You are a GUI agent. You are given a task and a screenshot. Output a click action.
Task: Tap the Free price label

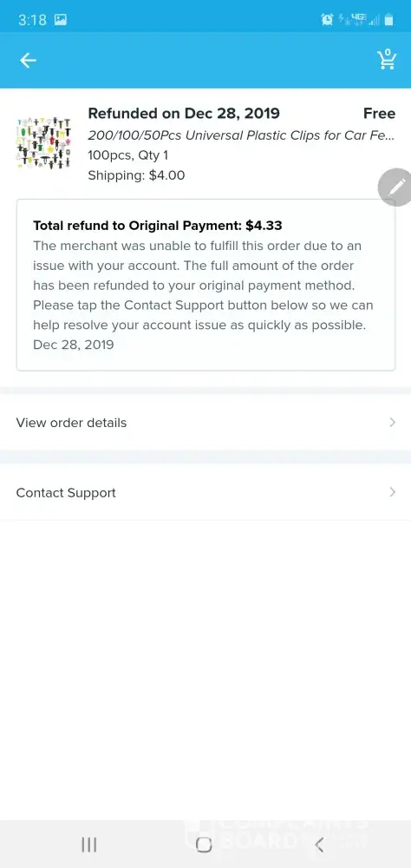(380, 114)
